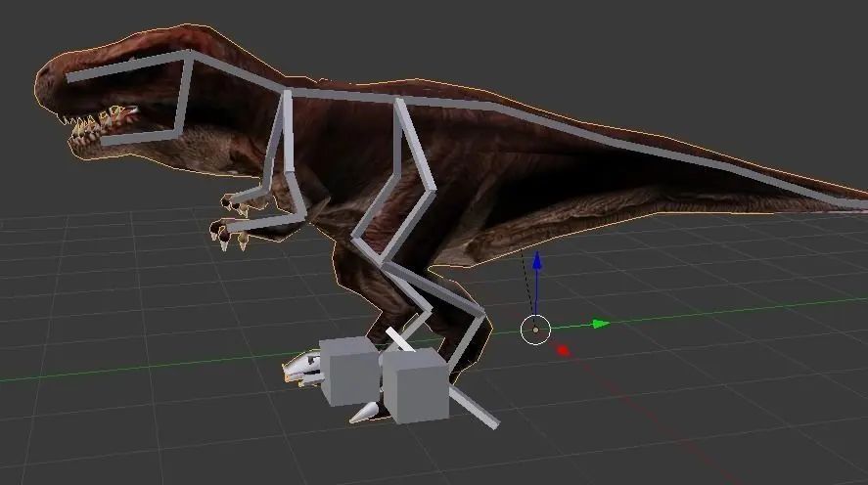Click the white circle at the manipulator center
Viewport: 868px width, 485px height.
click(x=535, y=330)
